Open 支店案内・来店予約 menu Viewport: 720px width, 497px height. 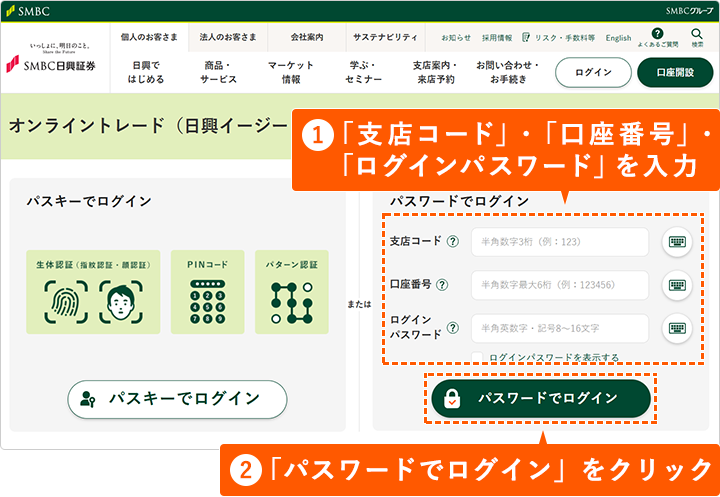coord(435,72)
